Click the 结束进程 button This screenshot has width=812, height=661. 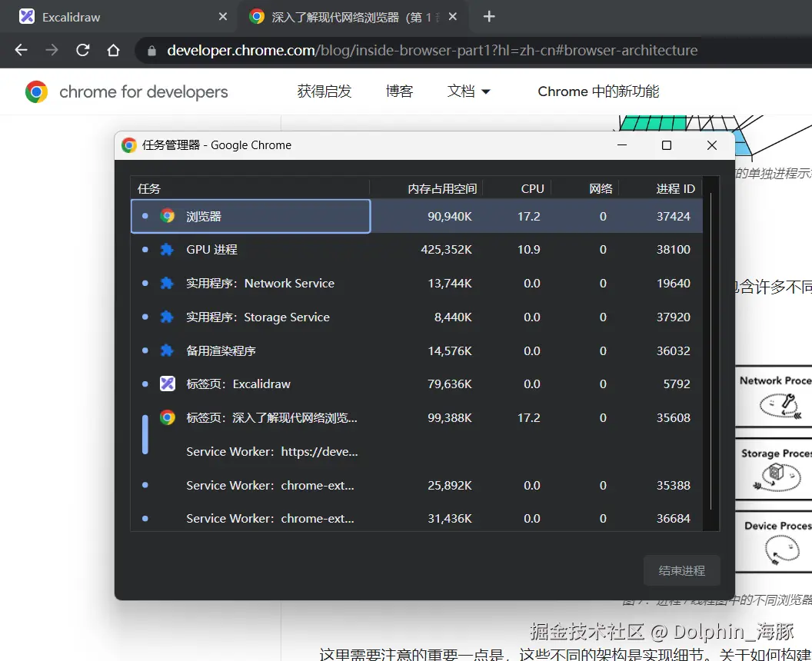pyautogui.click(x=681, y=570)
